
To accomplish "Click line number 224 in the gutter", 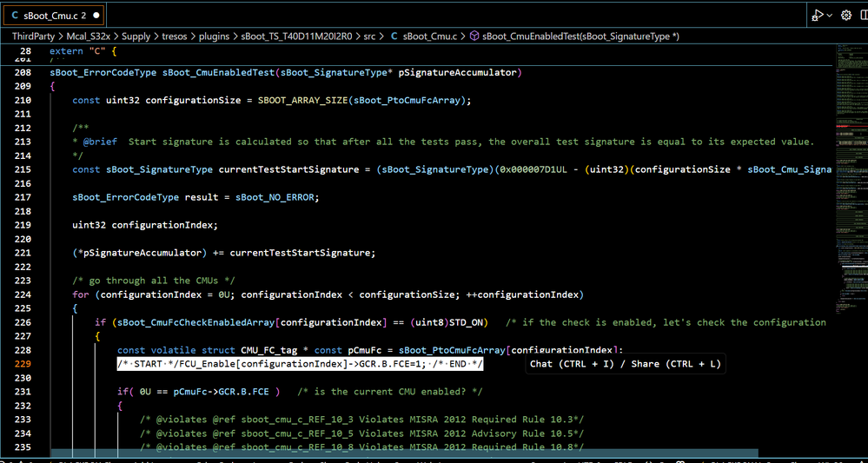I will tap(23, 294).
